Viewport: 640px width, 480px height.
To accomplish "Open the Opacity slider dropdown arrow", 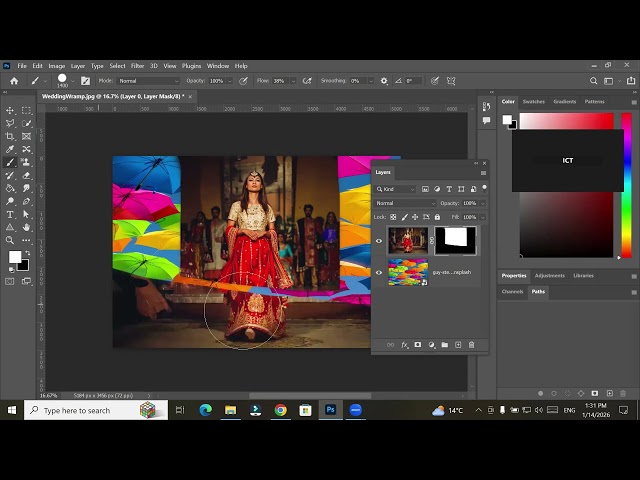I will 230,81.
